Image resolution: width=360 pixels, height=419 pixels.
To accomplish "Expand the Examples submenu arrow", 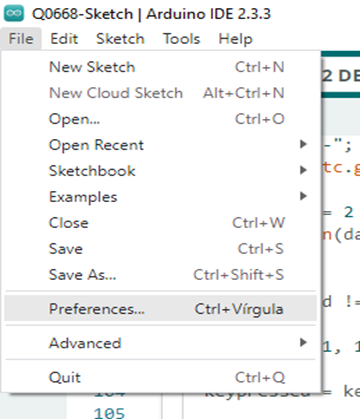I will click(x=303, y=196).
